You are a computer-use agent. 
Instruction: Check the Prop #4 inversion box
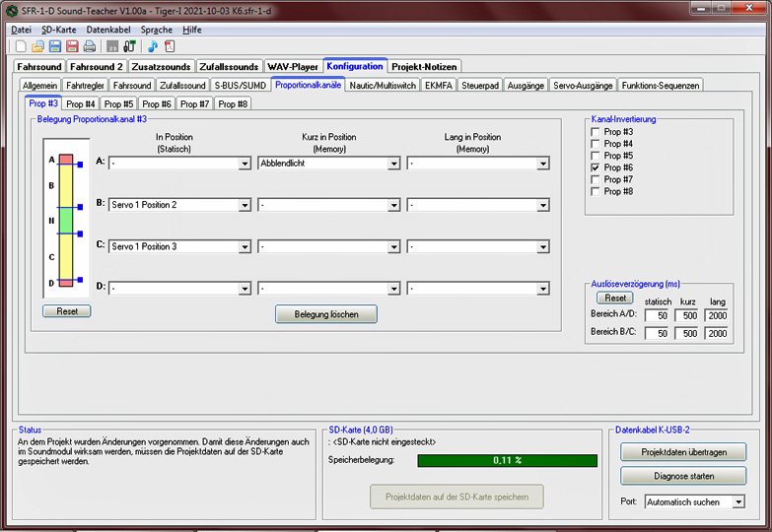tap(596, 144)
